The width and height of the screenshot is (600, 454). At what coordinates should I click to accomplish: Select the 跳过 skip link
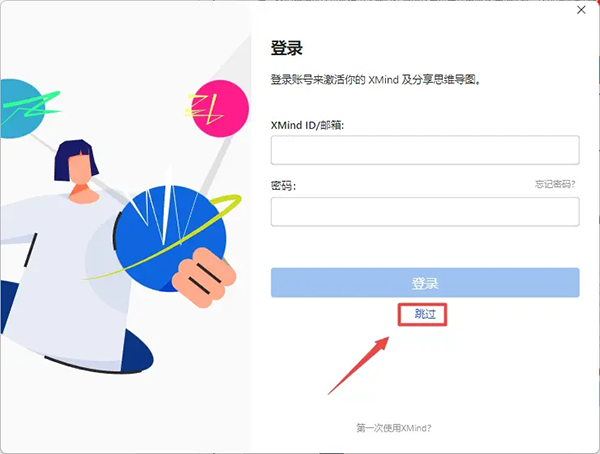(x=425, y=314)
